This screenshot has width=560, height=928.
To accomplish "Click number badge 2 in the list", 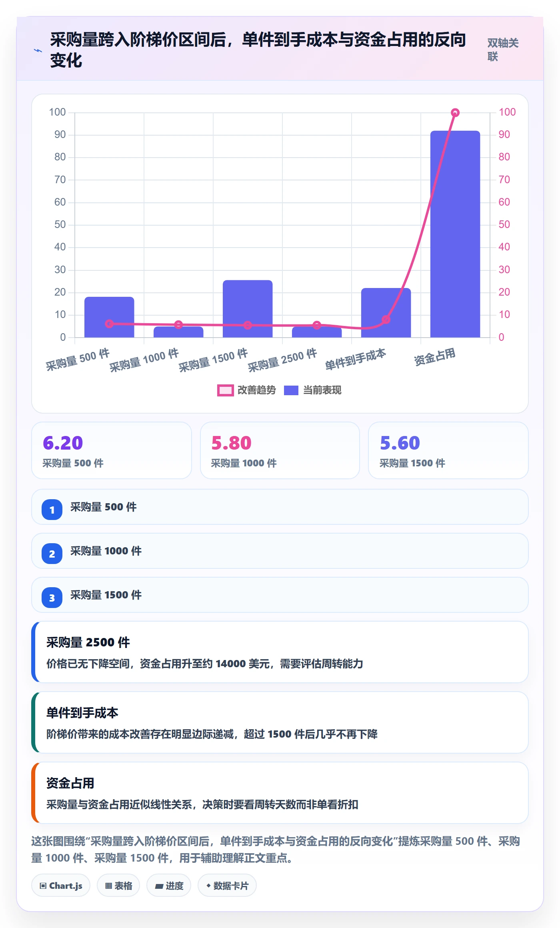I will (x=52, y=554).
